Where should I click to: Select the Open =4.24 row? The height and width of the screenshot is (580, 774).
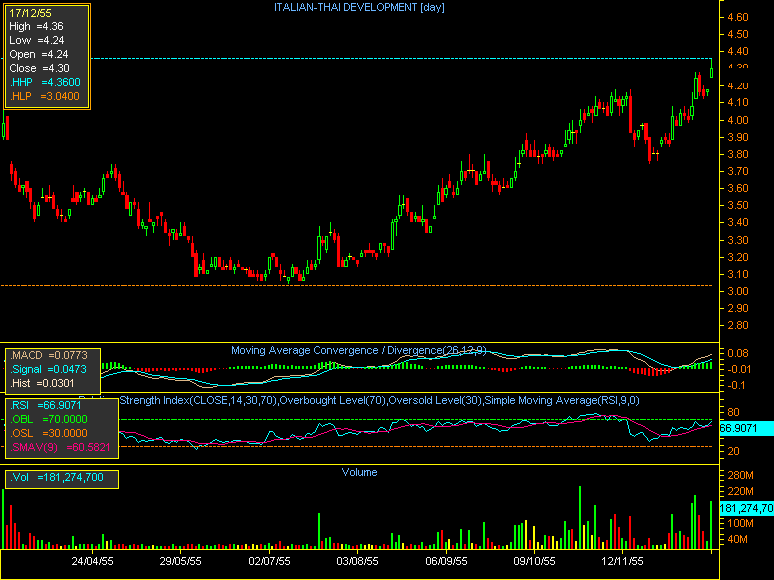tap(39, 54)
